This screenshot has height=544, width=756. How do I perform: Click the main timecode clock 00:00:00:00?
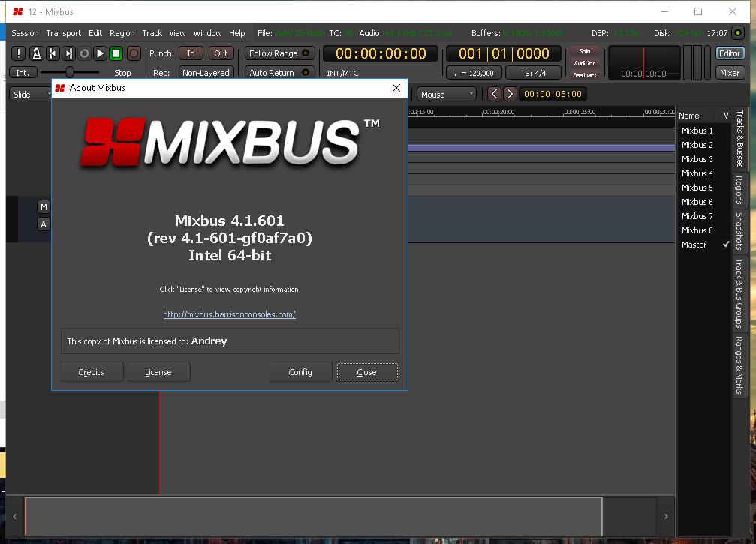[x=381, y=53]
